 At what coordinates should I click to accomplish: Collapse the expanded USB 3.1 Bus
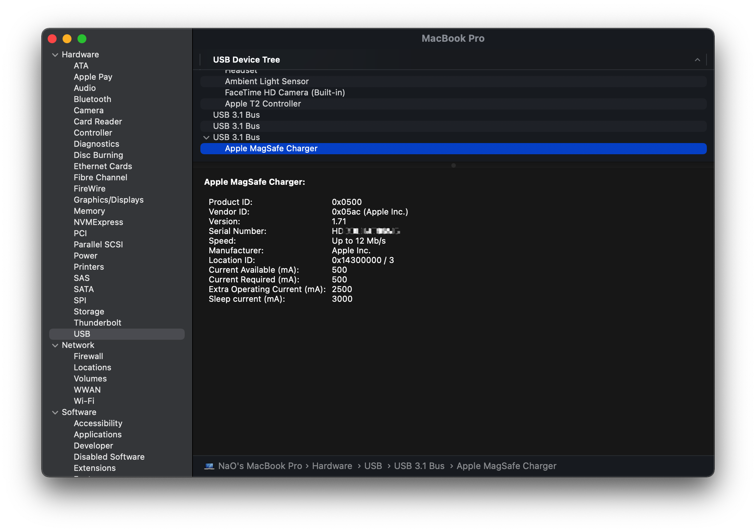click(x=206, y=137)
